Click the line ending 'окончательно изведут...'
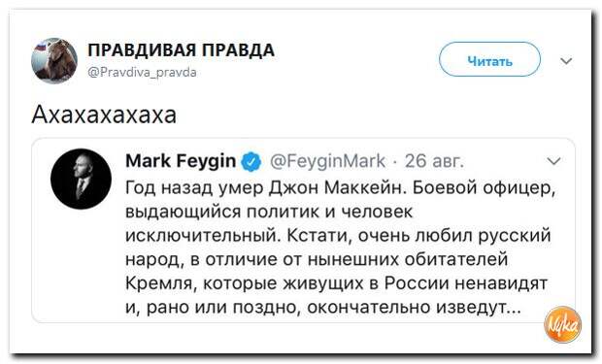The image size is (602, 364). 323,307
